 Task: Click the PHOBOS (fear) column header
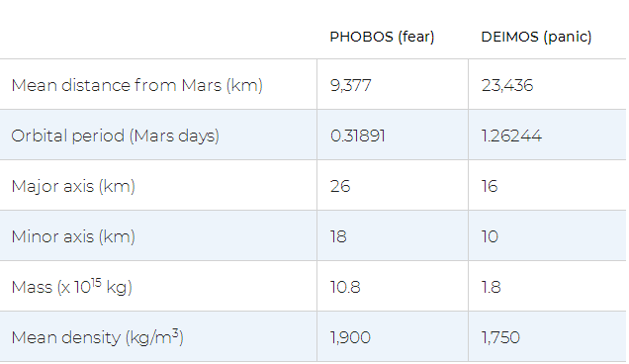382,37
